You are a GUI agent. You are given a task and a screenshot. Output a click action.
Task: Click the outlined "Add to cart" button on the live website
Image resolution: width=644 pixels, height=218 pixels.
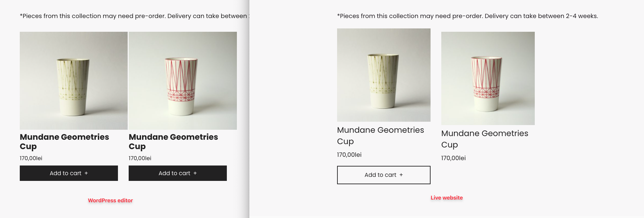(x=383, y=175)
